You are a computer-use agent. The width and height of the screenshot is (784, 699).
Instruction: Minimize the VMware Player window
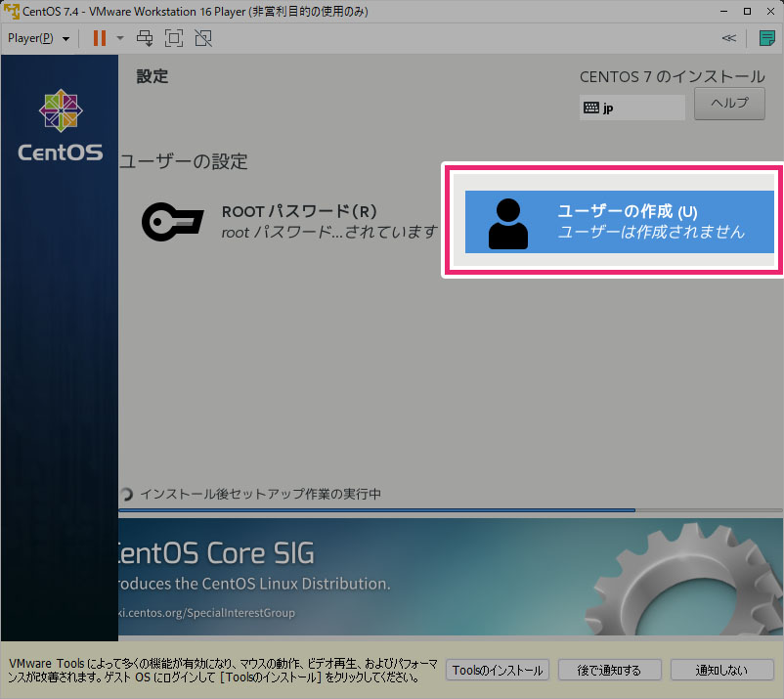(x=723, y=11)
